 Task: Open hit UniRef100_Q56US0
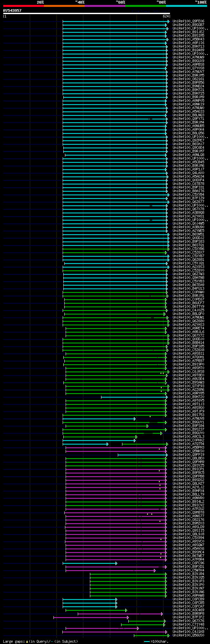[x=188, y=635]
